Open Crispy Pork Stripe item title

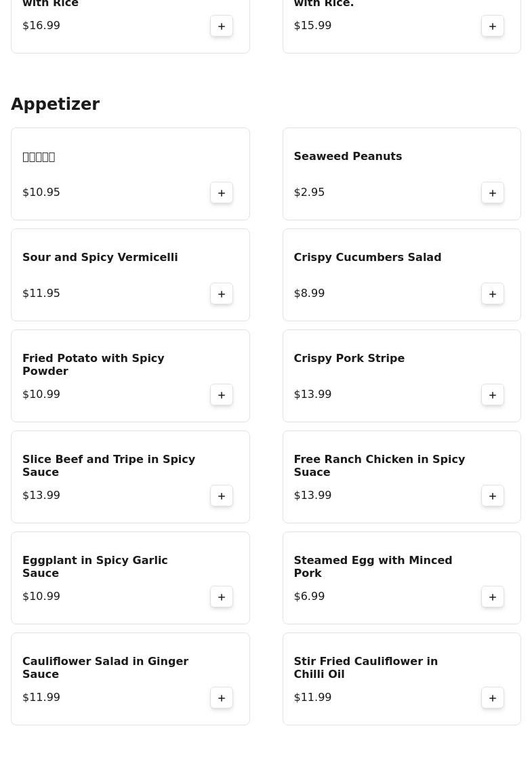(x=349, y=359)
